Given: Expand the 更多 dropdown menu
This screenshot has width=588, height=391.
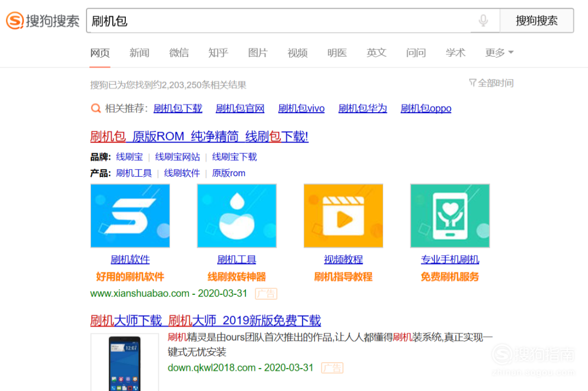Looking at the screenshot, I should point(499,53).
